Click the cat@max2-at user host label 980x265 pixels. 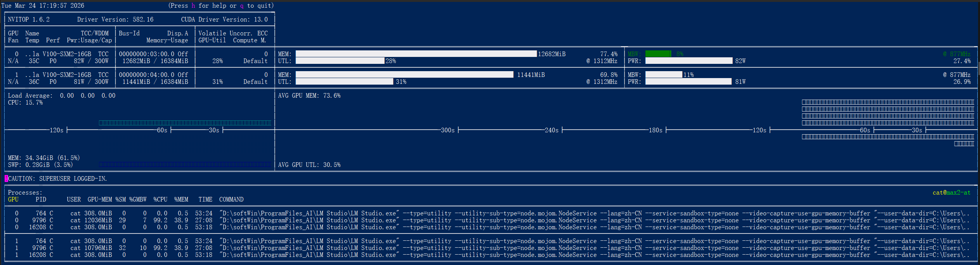pos(951,193)
